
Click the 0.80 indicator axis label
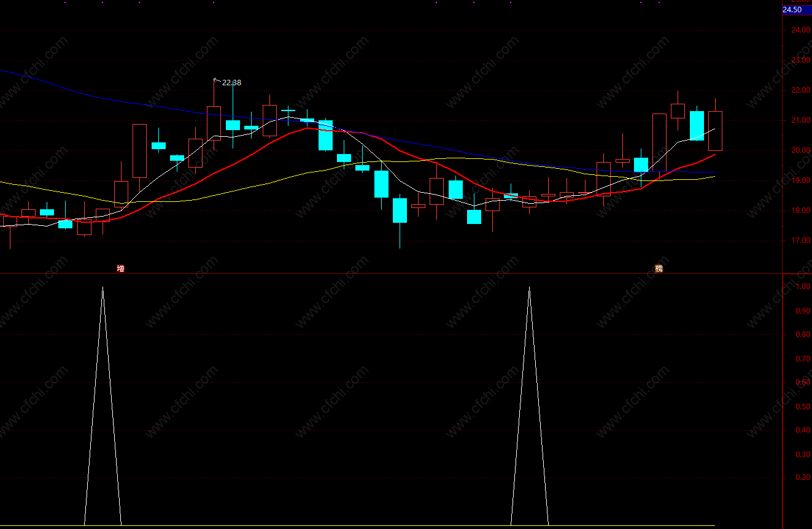(802, 335)
